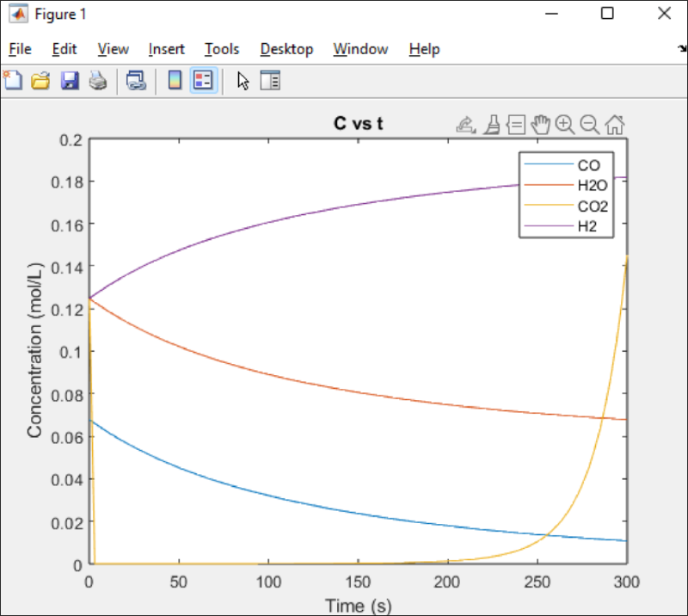
Task: Open the Insert menu
Action: tap(166, 49)
